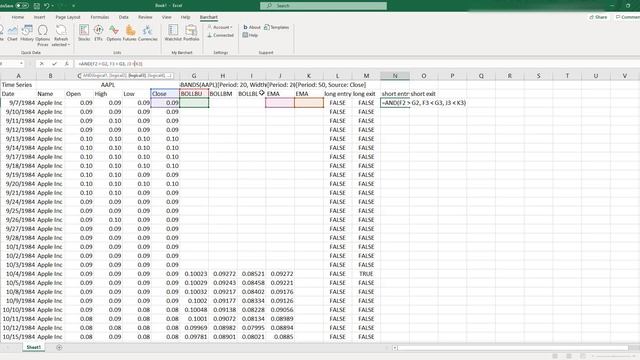This screenshot has height=360, width=640.
Task: Select column header N
Action: [x=395, y=76]
